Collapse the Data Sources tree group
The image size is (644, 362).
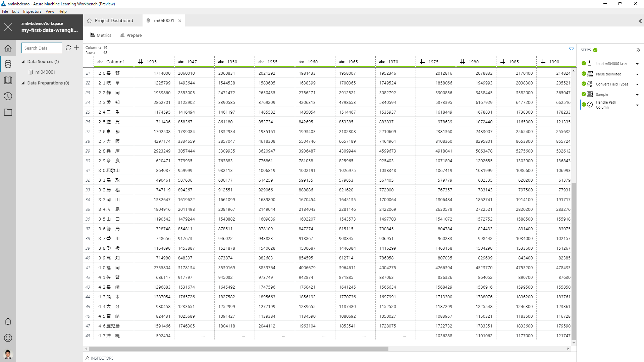coord(23,62)
